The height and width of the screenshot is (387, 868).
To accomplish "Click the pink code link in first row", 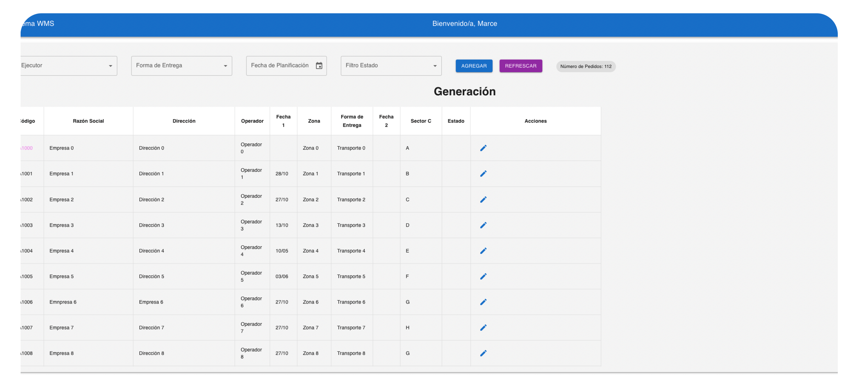I will click(27, 148).
